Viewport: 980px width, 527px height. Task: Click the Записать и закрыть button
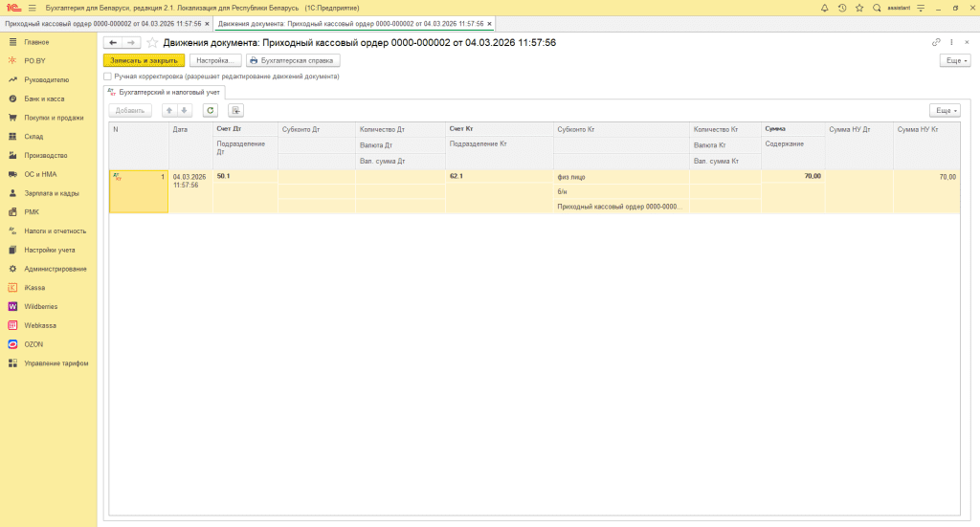144,60
